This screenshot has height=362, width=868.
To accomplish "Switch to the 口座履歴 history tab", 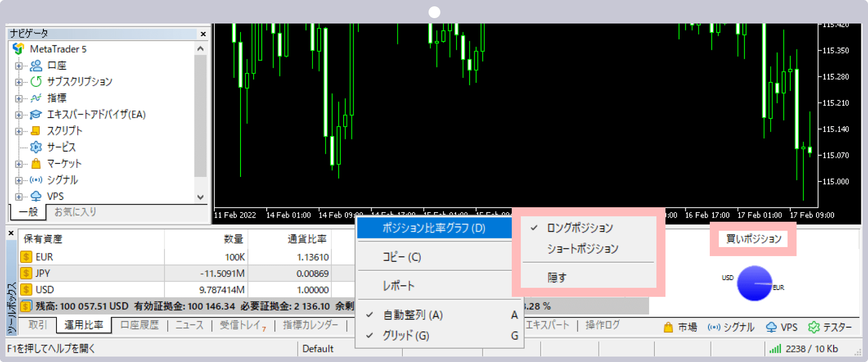I will (x=140, y=325).
